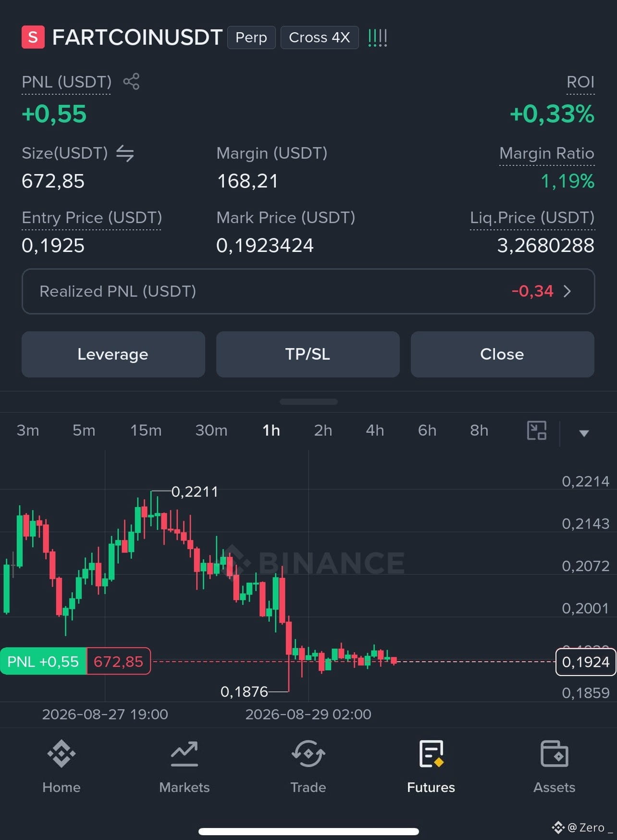The width and height of the screenshot is (617, 840).
Task: Expand chart with the fullscreen icon
Action: tap(537, 430)
